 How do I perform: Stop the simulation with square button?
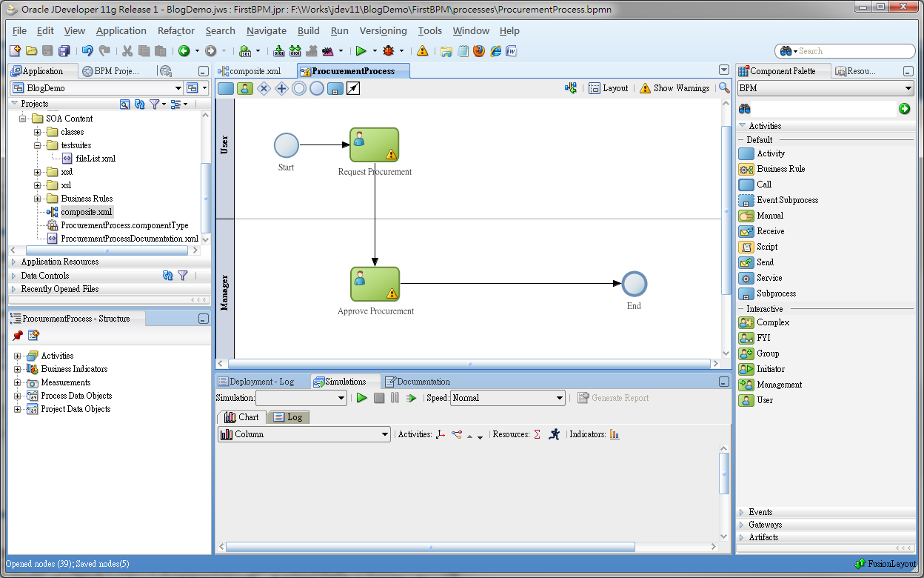pos(379,398)
